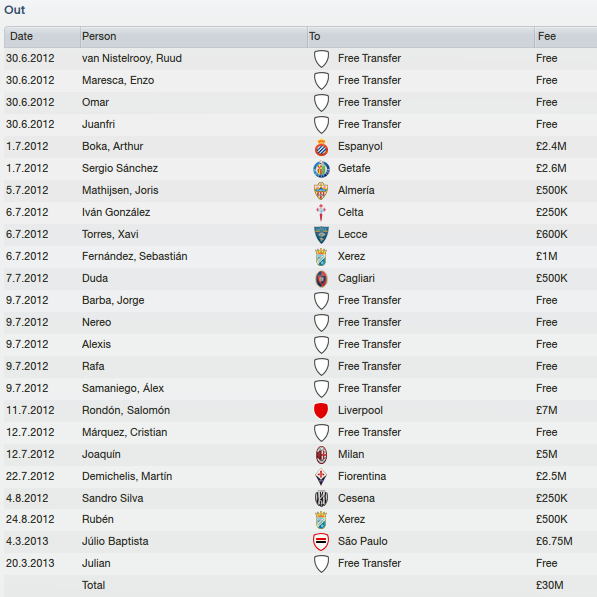
Task: Click the red Liverpool shield icon
Action: 321,411
